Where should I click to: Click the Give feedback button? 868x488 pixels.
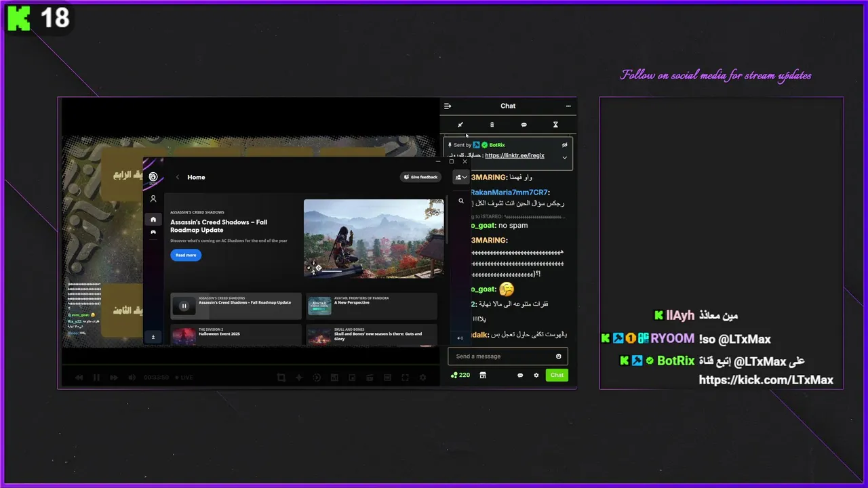click(420, 177)
